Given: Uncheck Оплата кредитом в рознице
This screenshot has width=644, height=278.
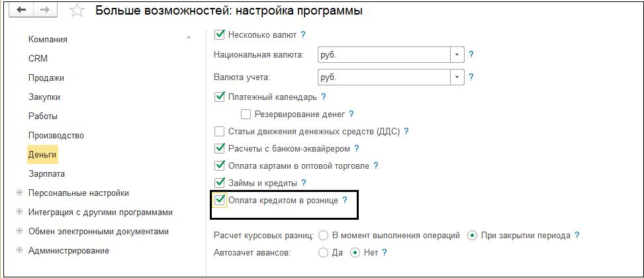Looking at the screenshot, I should pos(220,200).
